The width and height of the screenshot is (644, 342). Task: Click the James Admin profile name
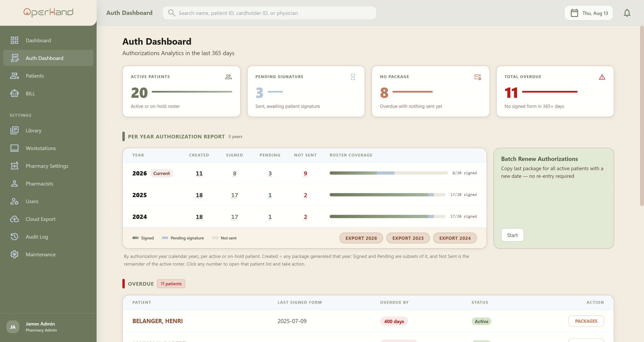coord(40,324)
